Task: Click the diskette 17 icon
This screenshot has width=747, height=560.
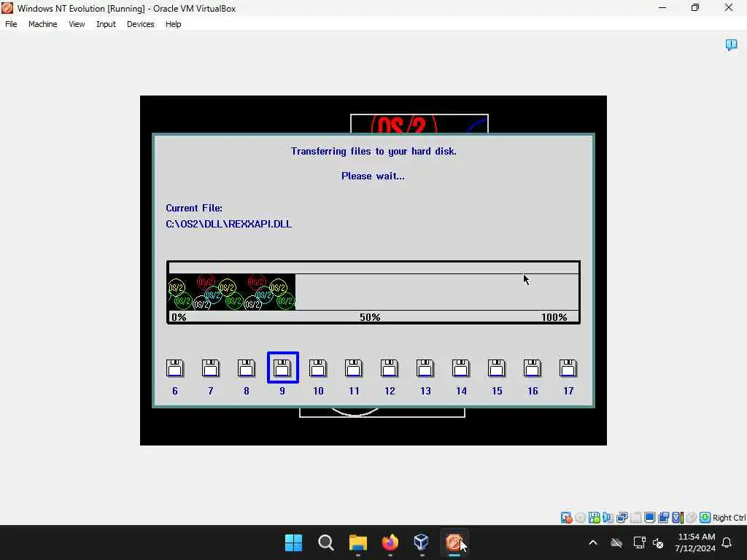Action: [x=568, y=368]
